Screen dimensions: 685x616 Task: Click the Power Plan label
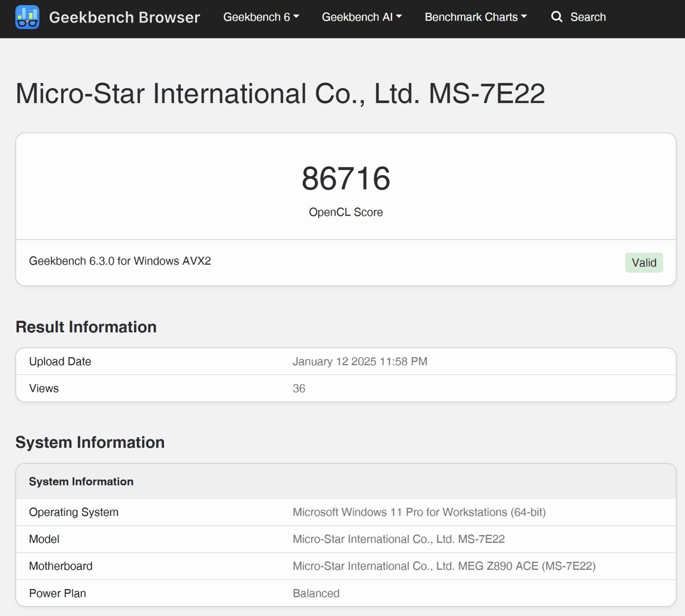[x=57, y=593]
